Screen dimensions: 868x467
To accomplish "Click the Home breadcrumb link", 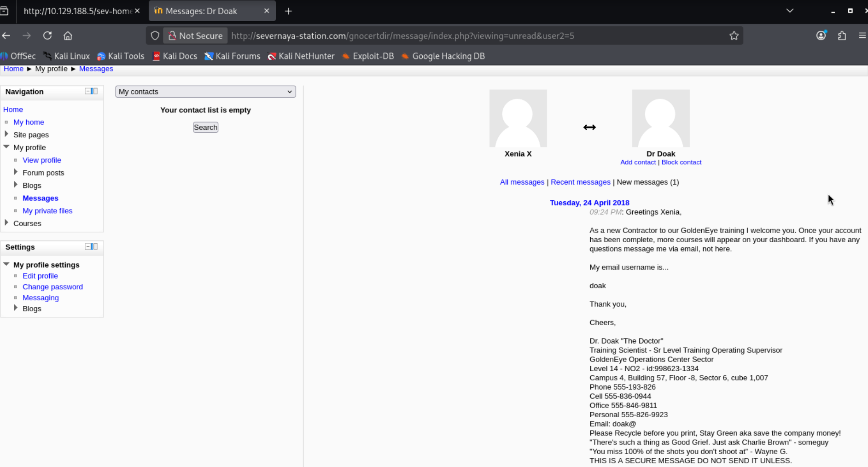I will point(13,69).
